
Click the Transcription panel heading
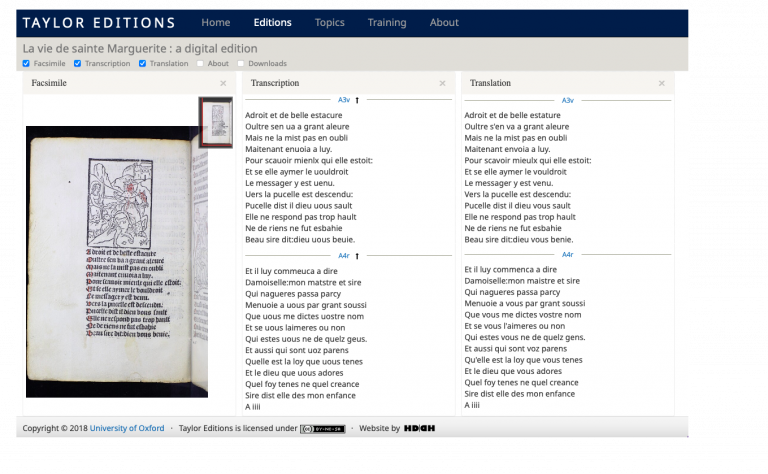click(275, 83)
